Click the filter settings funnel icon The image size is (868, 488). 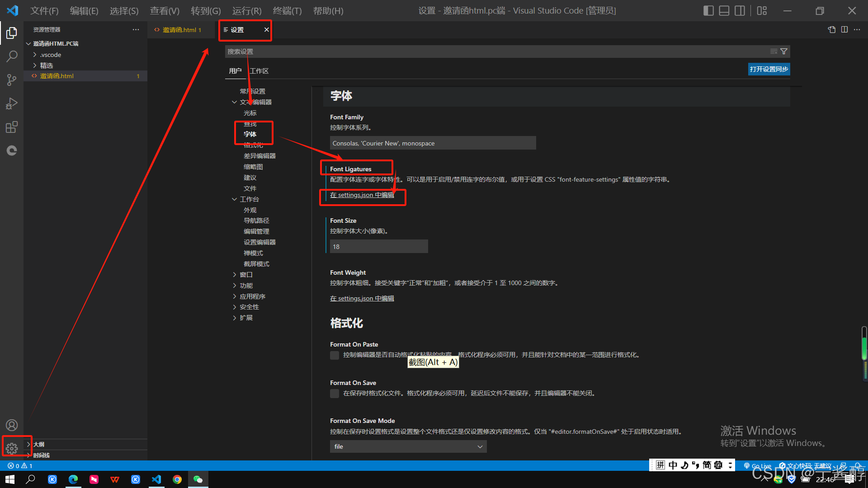[x=784, y=52]
